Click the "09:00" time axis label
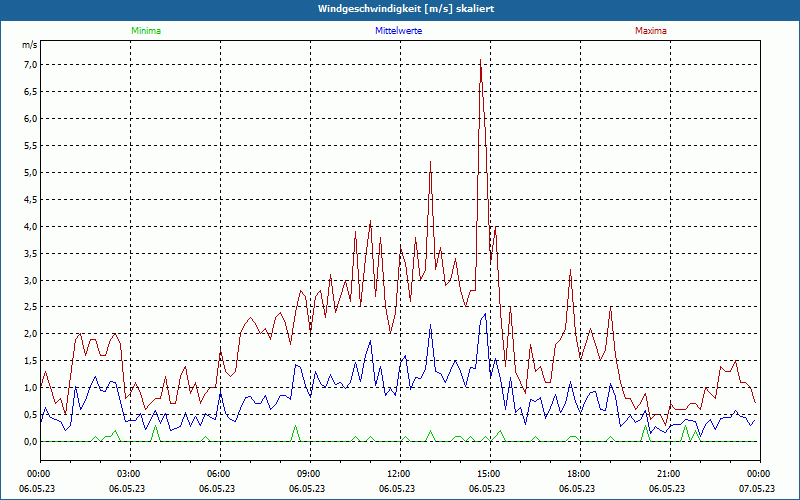 tap(310, 474)
